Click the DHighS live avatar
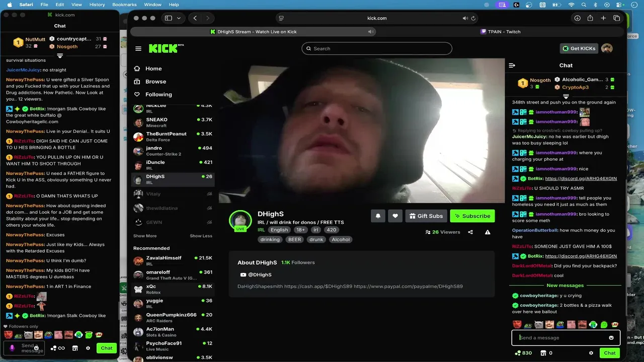The height and width of the screenshot is (362, 644). 240,221
